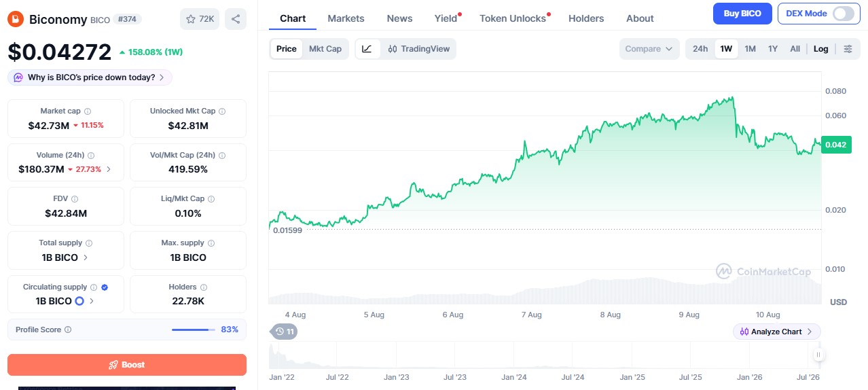
Task: Click the AI icon in price-down prompt
Action: coord(18,77)
